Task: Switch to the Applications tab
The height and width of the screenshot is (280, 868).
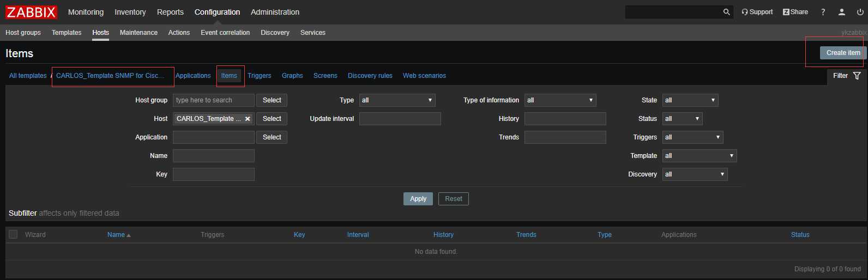Action: point(193,76)
